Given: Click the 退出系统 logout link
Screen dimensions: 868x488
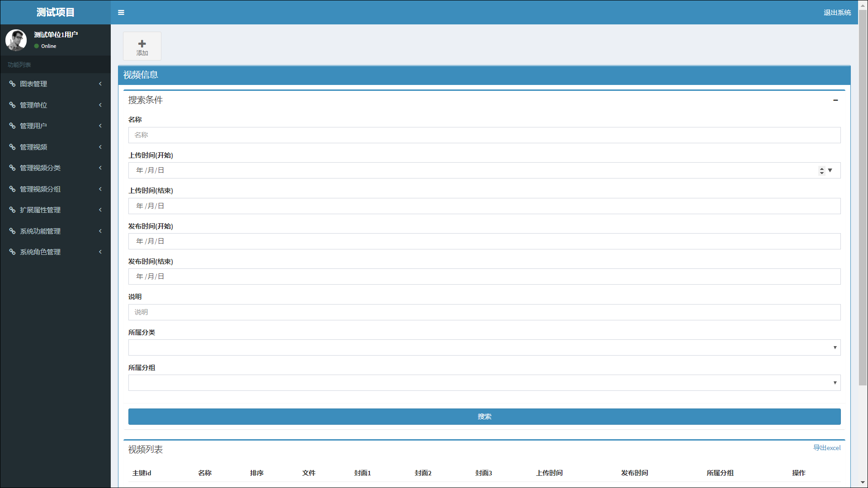Looking at the screenshot, I should [x=837, y=13].
